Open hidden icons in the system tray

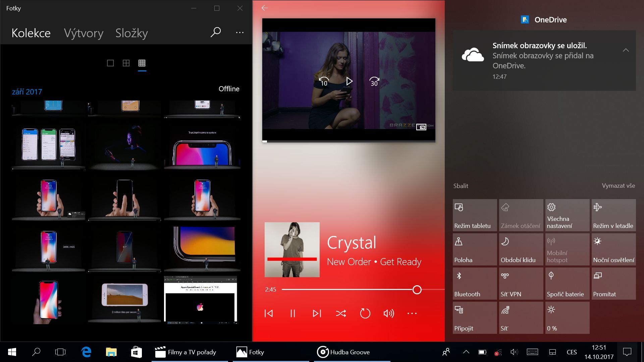466,352
